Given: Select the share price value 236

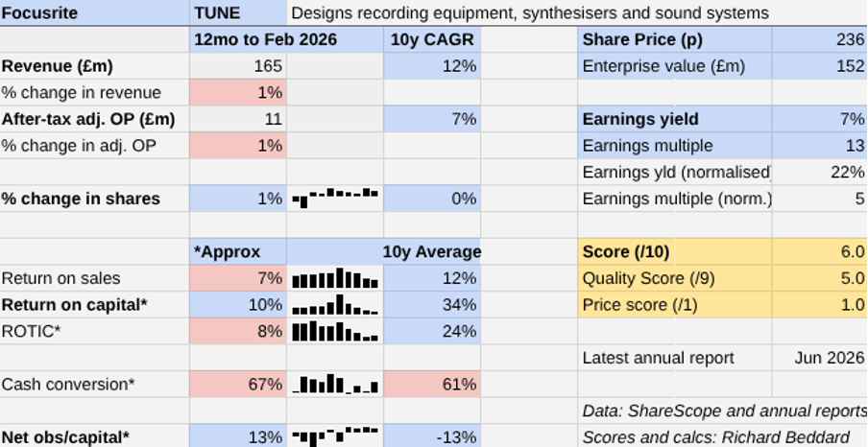Looking at the screenshot, I should pos(820,40).
